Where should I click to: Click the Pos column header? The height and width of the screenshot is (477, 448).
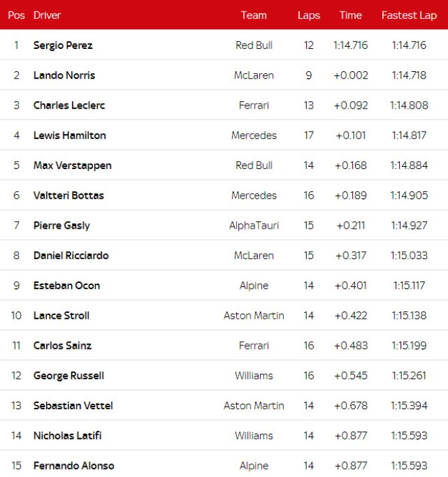16,15
